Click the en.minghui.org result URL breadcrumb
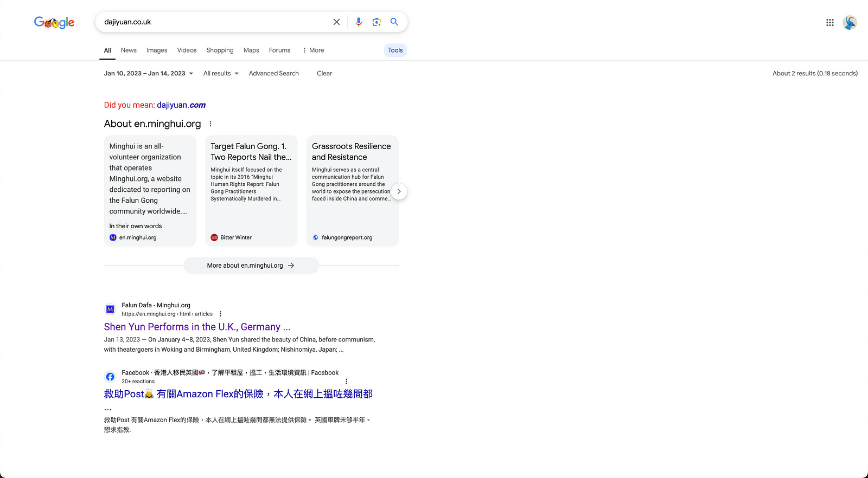The height and width of the screenshot is (478, 868). tap(167, 314)
